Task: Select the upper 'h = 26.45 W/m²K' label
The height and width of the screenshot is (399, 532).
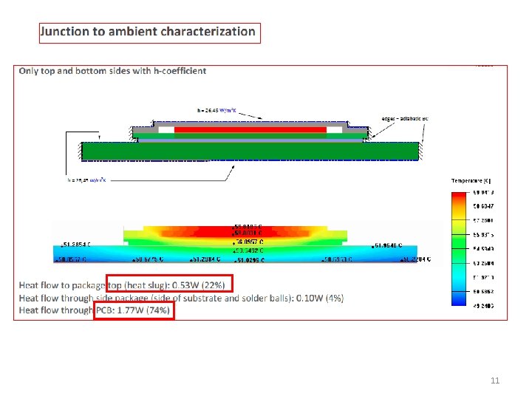Action: [x=216, y=110]
